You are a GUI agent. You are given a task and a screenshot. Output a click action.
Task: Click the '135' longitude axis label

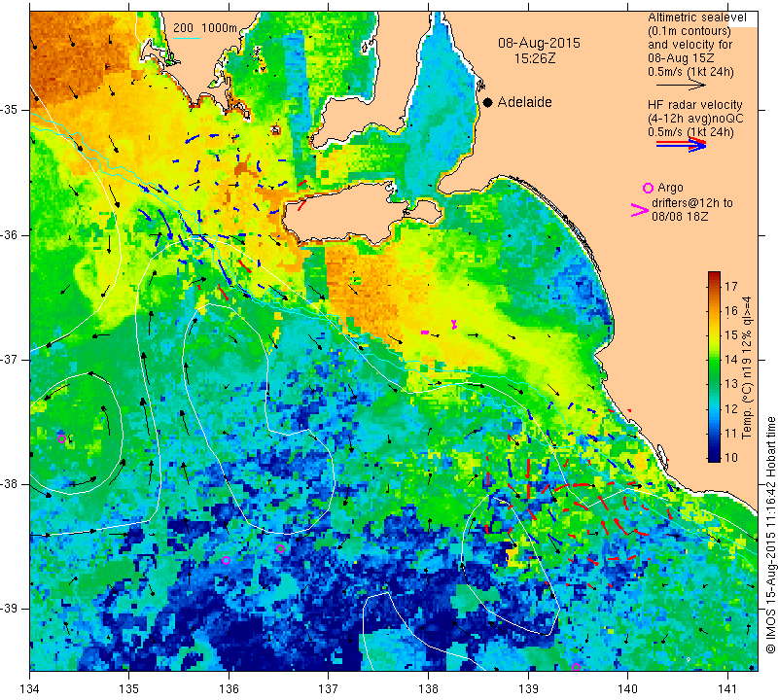[129, 688]
